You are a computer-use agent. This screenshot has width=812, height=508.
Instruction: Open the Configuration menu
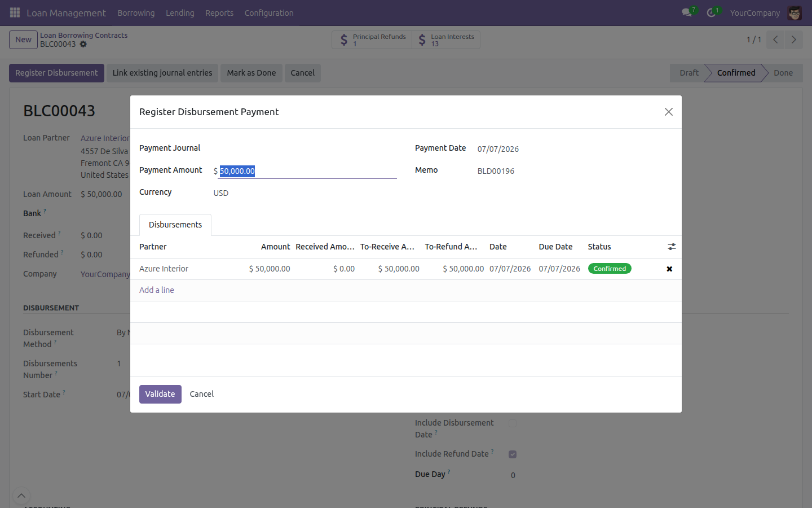(x=269, y=12)
